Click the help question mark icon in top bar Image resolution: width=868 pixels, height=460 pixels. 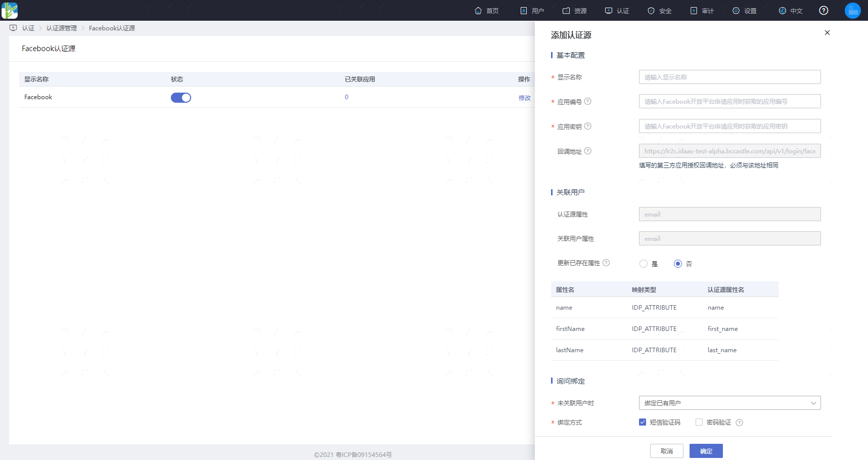pyautogui.click(x=824, y=10)
